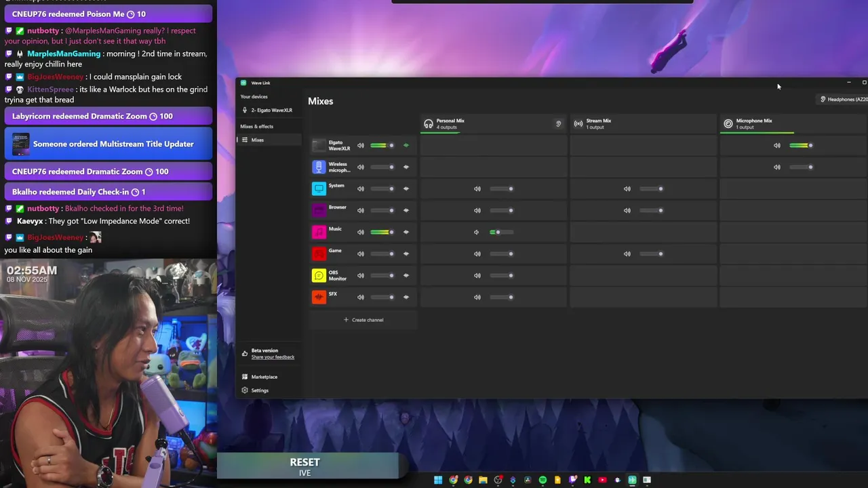Click the Wireless microphone channel icon

319,167
